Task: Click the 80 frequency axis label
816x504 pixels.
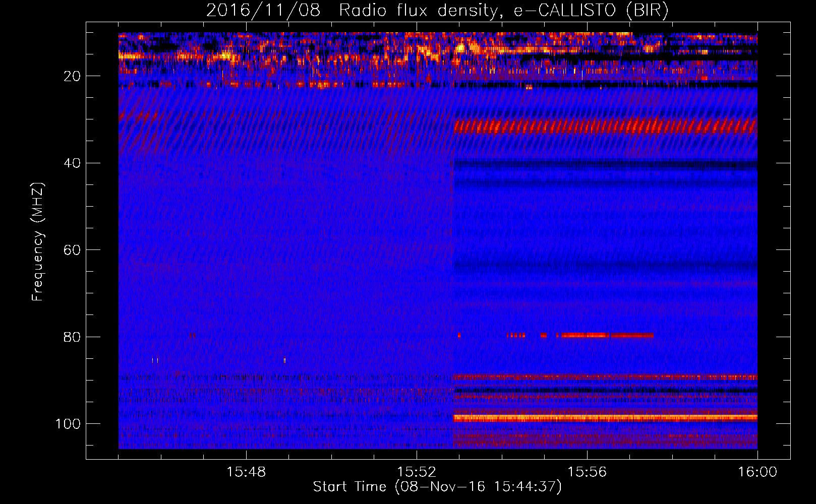Action: (x=72, y=337)
